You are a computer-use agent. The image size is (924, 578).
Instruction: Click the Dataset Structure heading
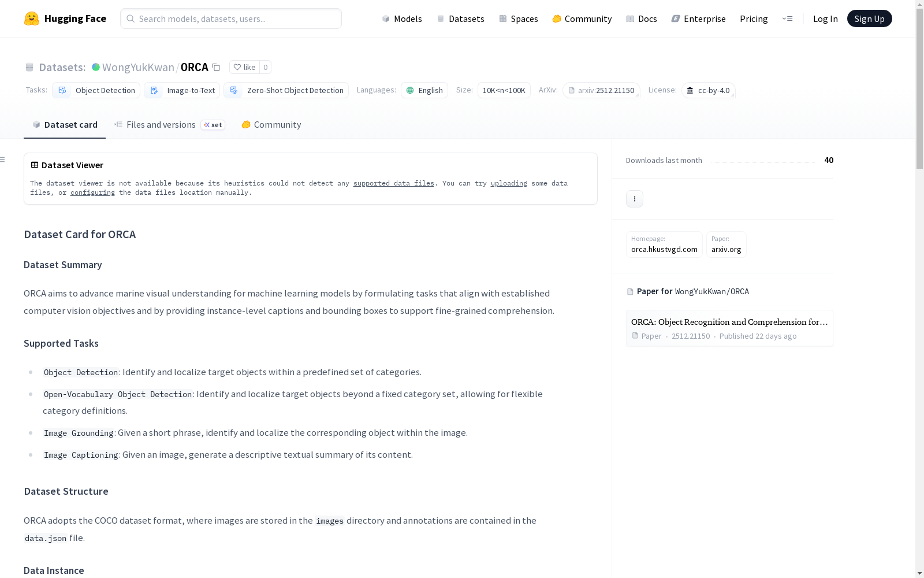coord(66,491)
